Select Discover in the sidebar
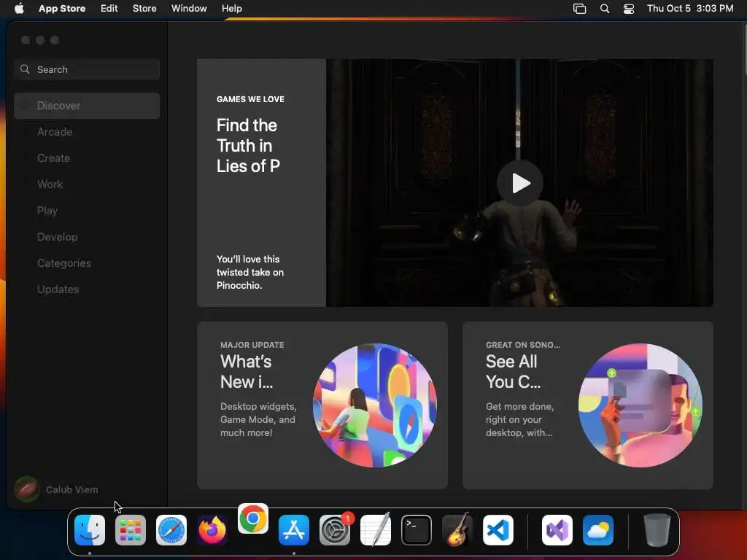The height and width of the screenshot is (560, 747). (87, 106)
